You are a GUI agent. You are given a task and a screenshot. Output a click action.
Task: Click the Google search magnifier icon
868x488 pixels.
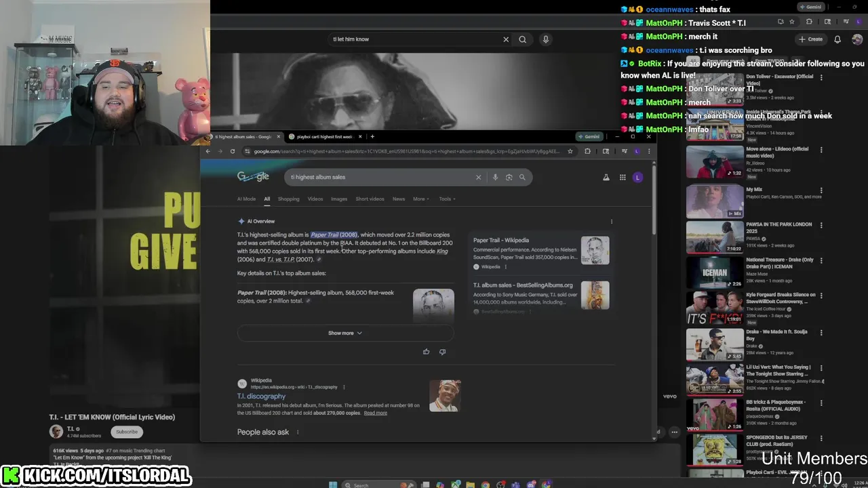tap(522, 177)
